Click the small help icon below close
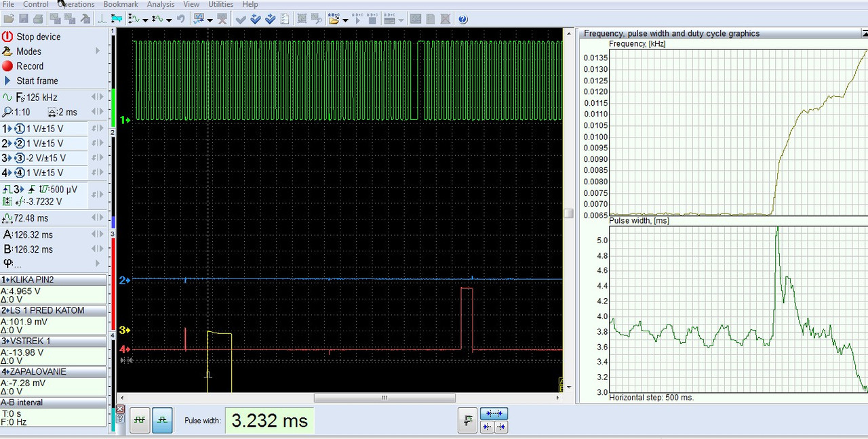This screenshot has width=868, height=439. 120,419
